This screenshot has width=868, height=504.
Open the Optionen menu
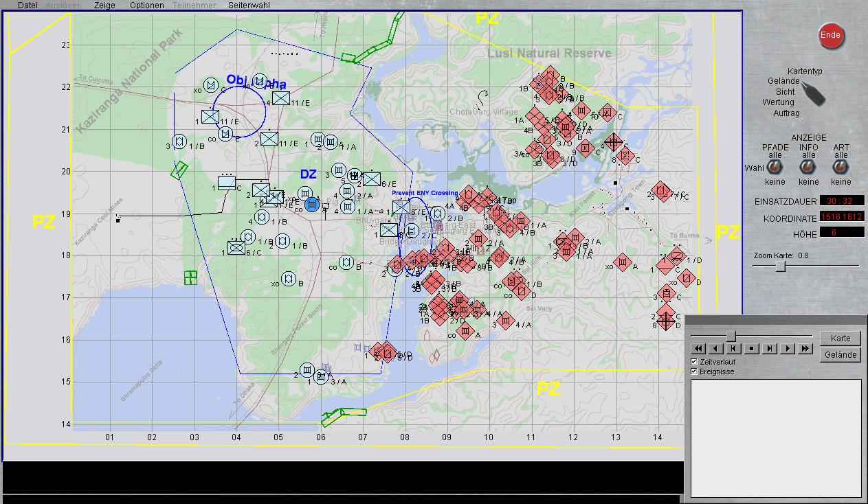(146, 5)
